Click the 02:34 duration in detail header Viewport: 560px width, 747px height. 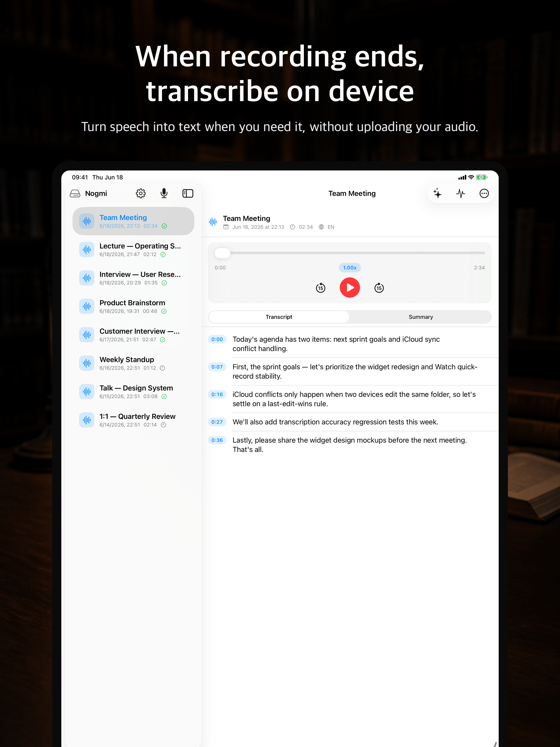pos(301,227)
